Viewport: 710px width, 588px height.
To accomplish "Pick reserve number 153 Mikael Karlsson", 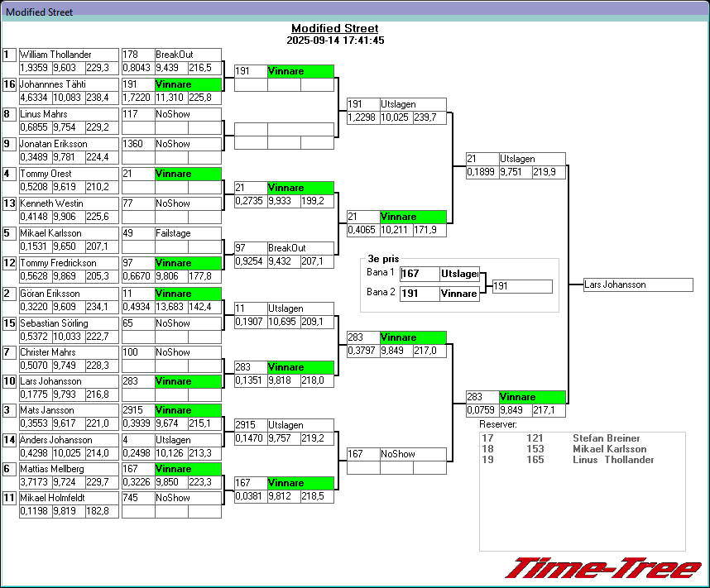I will point(535,449).
